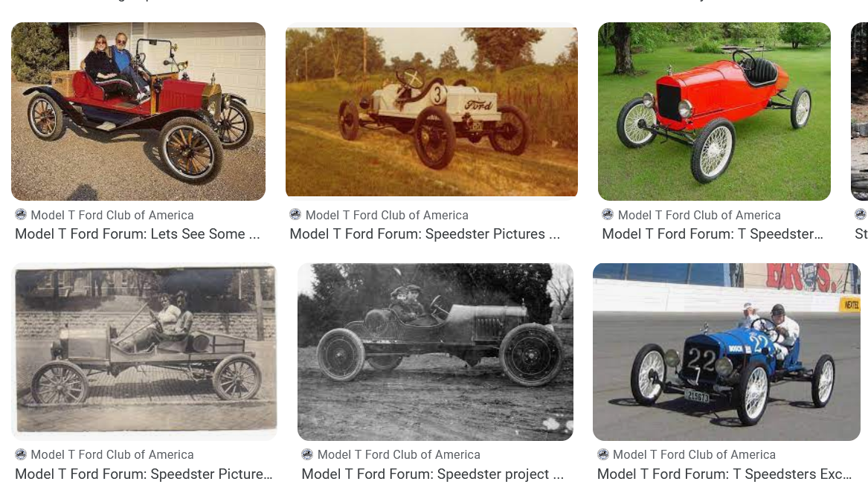Viewport: 868px width, 490px height.
Task: Open the red speedster on green lawn thumbnail
Action: tap(714, 112)
